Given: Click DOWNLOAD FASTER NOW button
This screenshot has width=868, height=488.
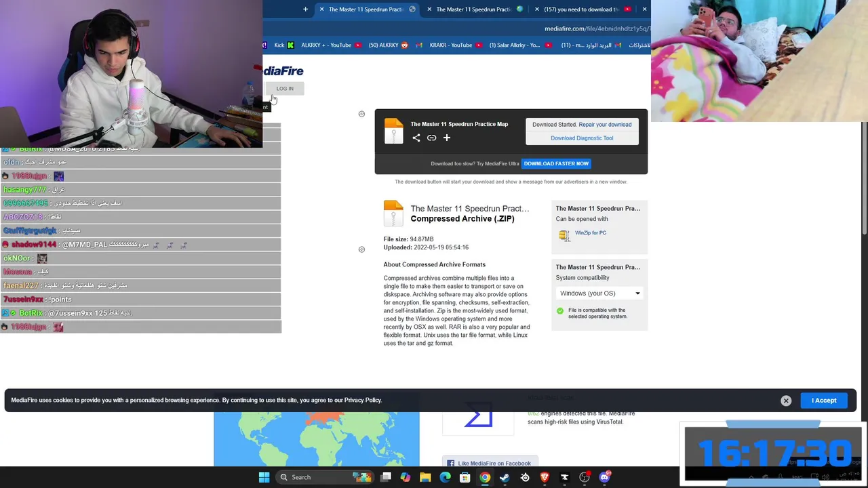Looking at the screenshot, I should 556,163.
